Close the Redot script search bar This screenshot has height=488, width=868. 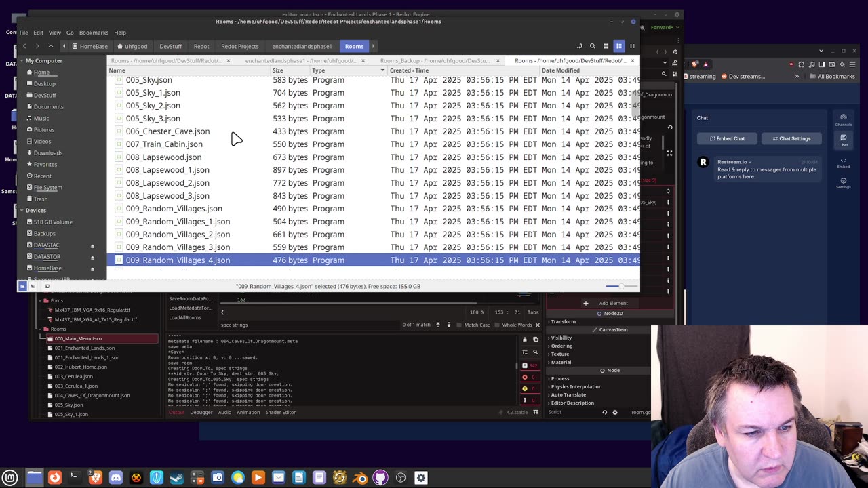[538, 325]
